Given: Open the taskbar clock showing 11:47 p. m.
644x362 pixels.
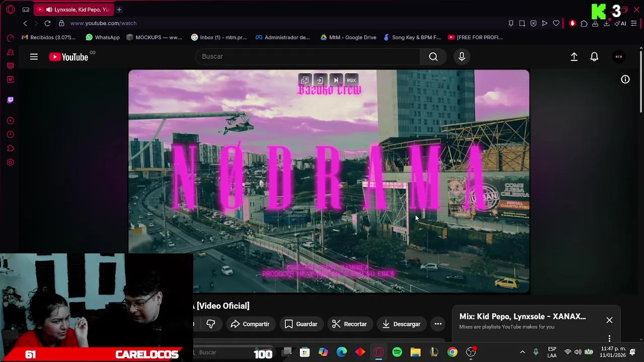Looking at the screenshot, I should (612, 352).
